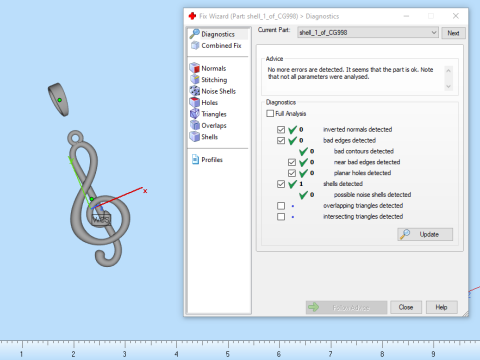This screenshot has height=360, width=480.
Task: Select the small ring model in viewport
Action: pyautogui.click(x=58, y=100)
